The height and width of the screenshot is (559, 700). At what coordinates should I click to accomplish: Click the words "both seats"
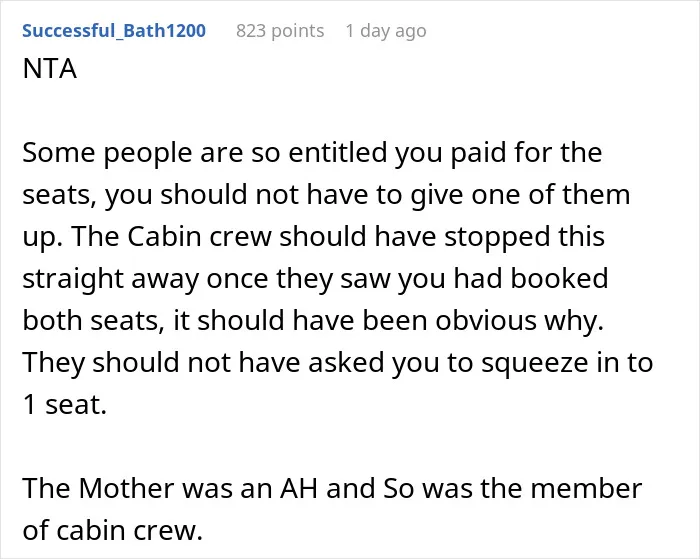click(93, 321)
